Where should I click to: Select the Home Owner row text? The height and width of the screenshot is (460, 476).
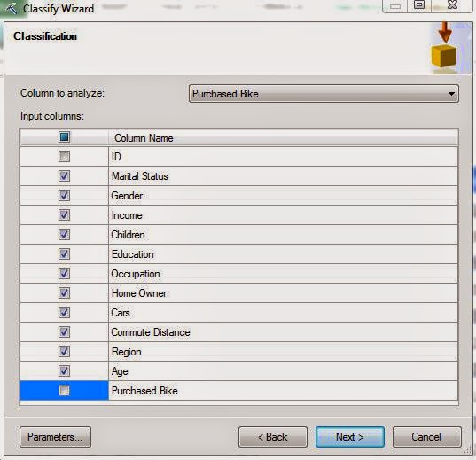[x=139, y=293]
